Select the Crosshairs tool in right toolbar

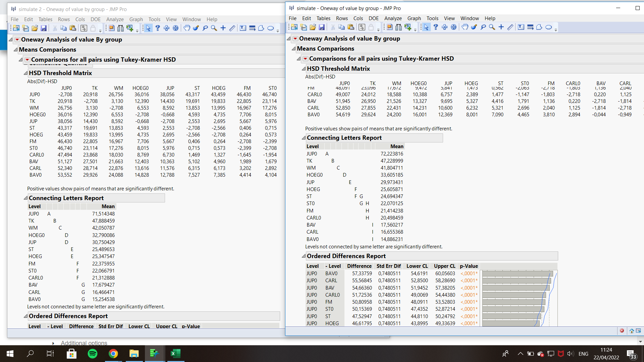tap(501, 27)
